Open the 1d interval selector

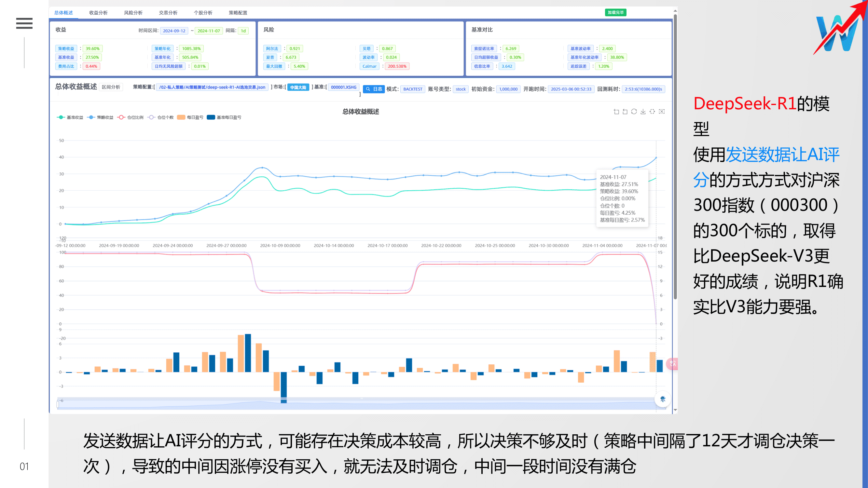[243, 31]
